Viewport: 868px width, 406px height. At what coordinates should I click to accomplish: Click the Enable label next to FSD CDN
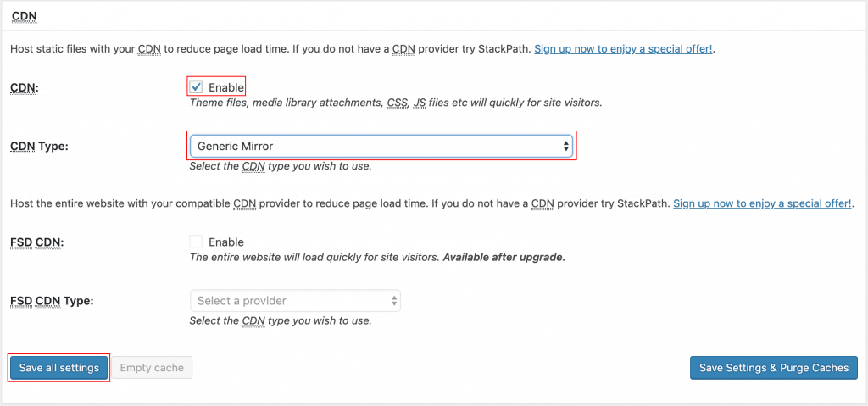point(225,242)
